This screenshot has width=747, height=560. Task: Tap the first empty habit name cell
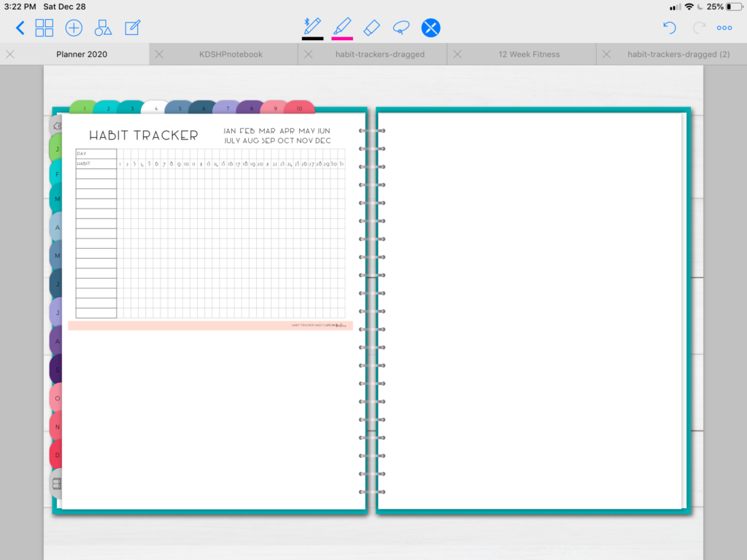point(96,174)
